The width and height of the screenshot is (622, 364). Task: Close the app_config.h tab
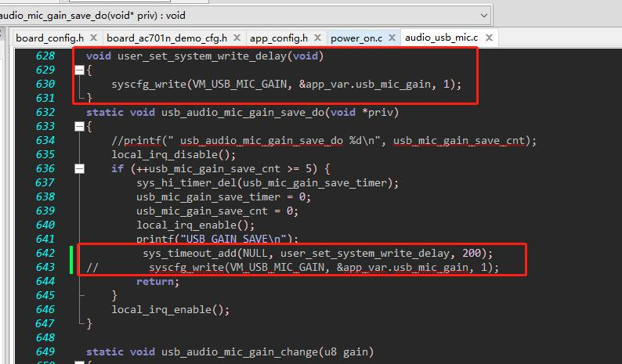(317, 38)
